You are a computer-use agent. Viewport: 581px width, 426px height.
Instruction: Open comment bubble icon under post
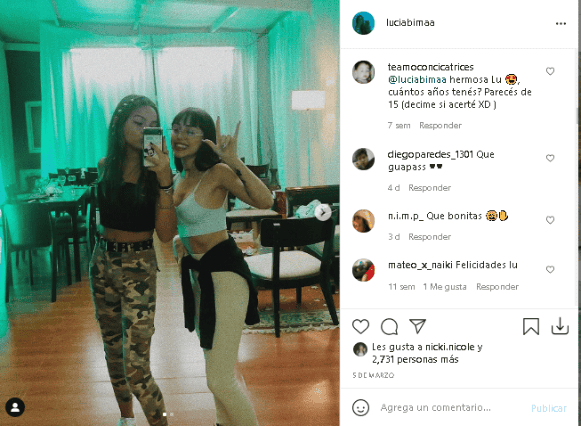click(x=389, y=326)
